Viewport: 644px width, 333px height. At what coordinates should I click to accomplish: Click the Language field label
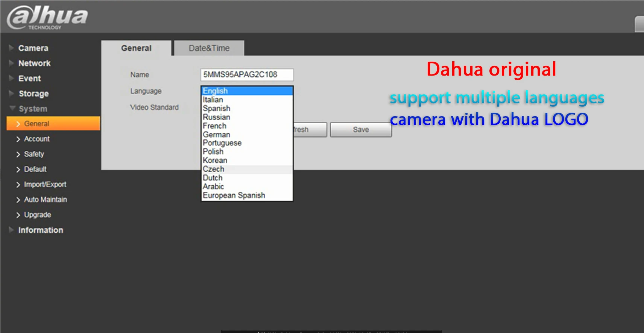pos(146,91)
